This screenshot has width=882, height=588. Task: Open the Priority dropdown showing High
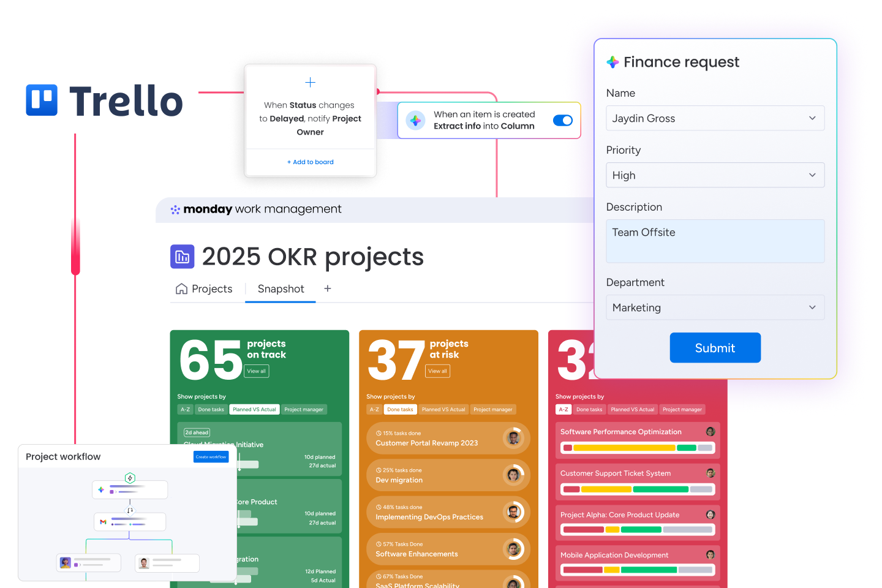tap(715, 175)
